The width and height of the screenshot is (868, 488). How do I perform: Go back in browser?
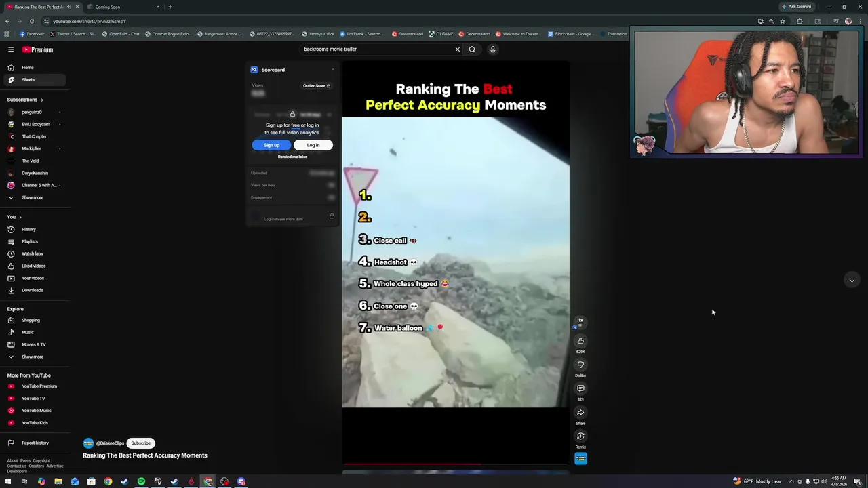click(x=7, y=21)
